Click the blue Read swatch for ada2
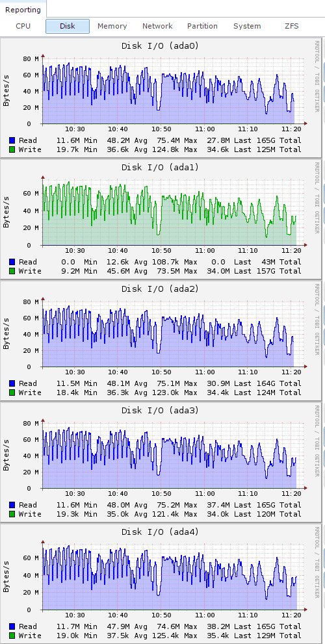Image resolution: width=325 pixels, height=644 pixels. coord(12,383)
